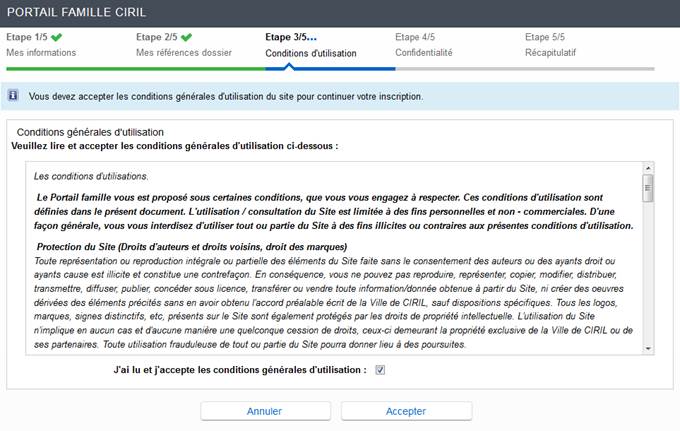Click the blue current-step progress bar segment

tap(330, 69)
